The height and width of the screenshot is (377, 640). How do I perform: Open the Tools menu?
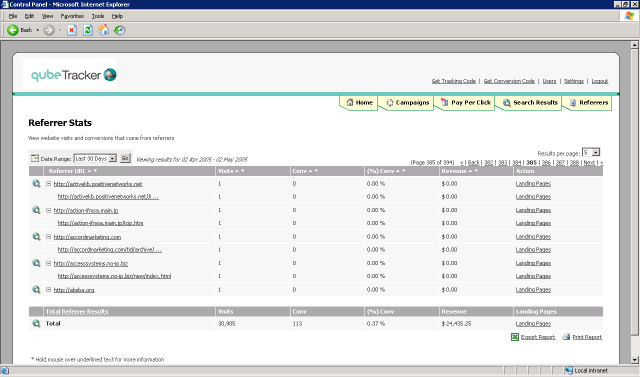[x=98, y=16]
